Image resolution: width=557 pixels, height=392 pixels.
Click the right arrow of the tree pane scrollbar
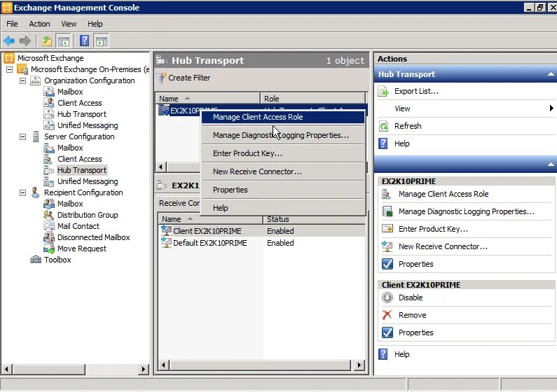click(143, 370)
